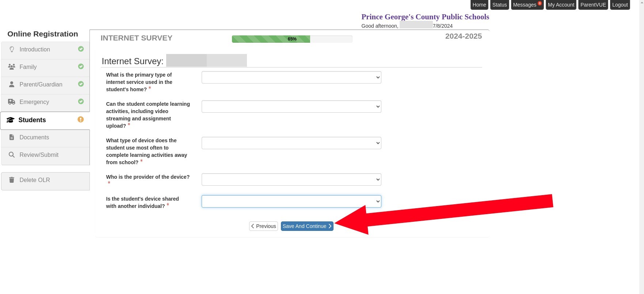Viewport: 644px width, 294px height.
Task: Click the Review/Submit magnifier icon
Action: click(12, 155)
